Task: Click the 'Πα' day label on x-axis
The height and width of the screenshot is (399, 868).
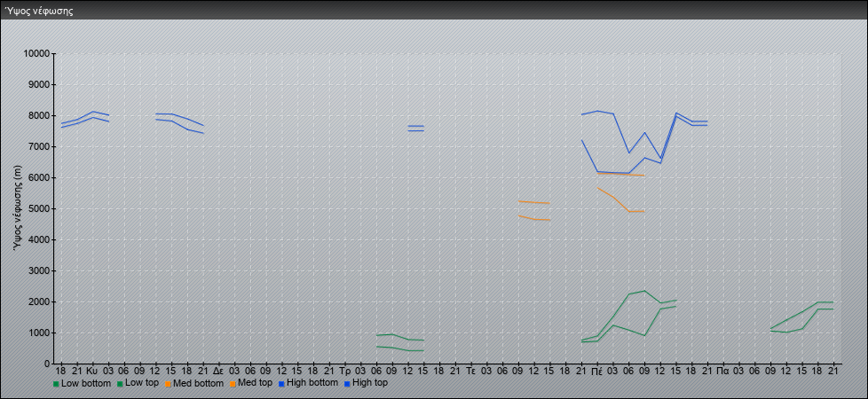Action: coord(723,370)
